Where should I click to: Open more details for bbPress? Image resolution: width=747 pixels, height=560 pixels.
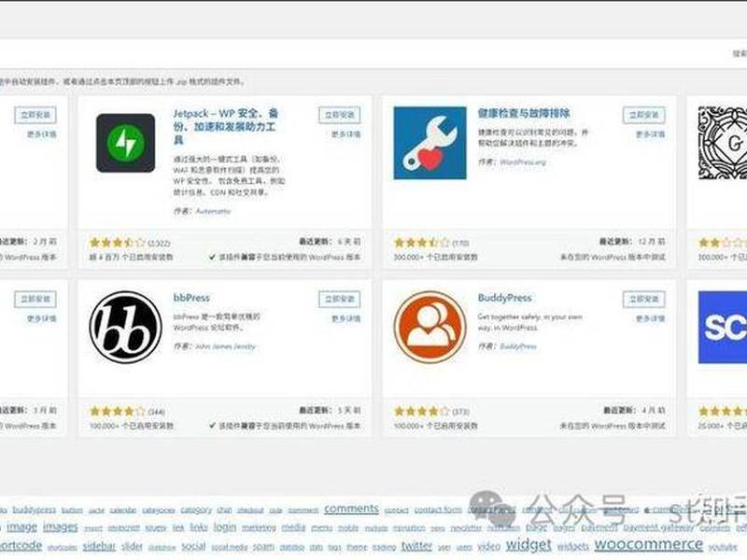click(345, 318)
